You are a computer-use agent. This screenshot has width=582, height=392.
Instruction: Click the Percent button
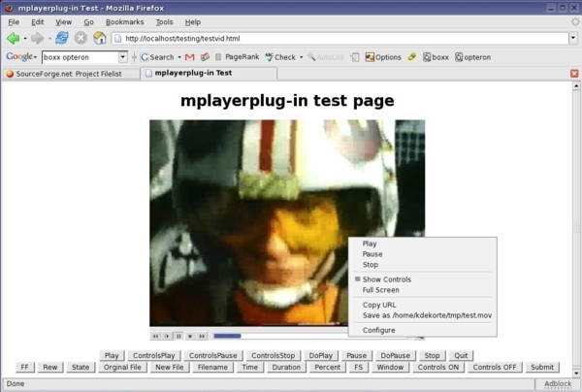[328, 367]
